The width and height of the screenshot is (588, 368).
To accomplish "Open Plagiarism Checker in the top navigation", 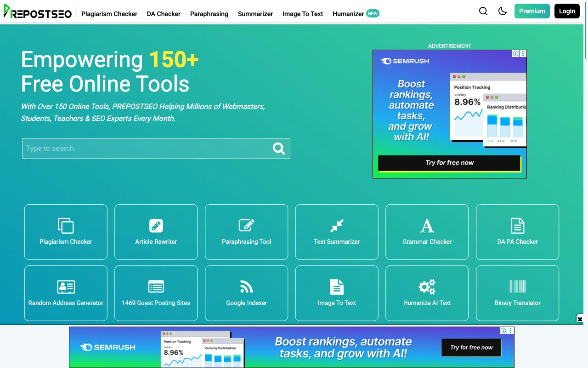I will point(109,14).
